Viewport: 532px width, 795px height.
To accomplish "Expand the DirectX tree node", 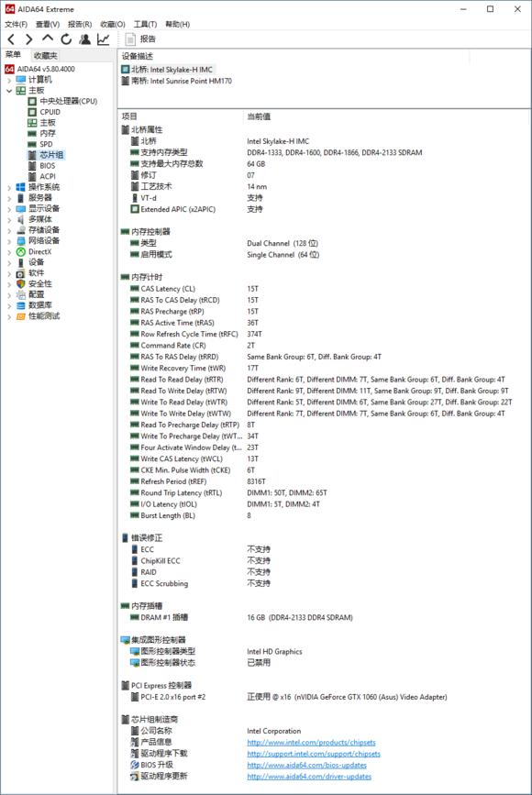I will coord(9,251).
